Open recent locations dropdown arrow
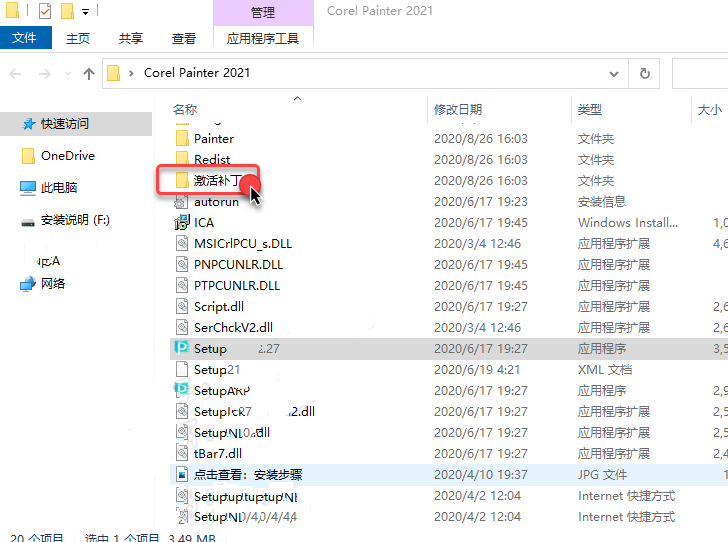The height and width of the screenshot is (542, 728). tap(68, 73)
